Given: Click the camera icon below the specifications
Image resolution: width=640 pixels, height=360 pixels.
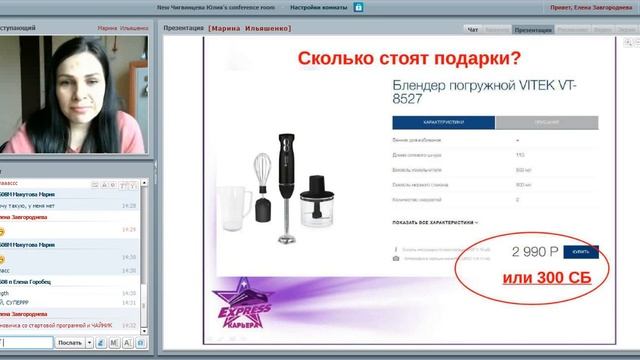Looking at the screenshot, I should [x=396, y=258].
